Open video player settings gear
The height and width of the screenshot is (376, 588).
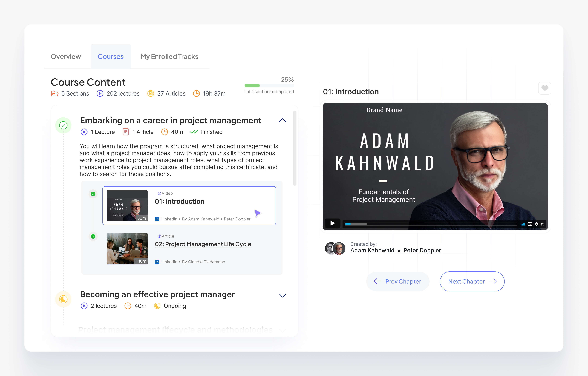(536, 224)
